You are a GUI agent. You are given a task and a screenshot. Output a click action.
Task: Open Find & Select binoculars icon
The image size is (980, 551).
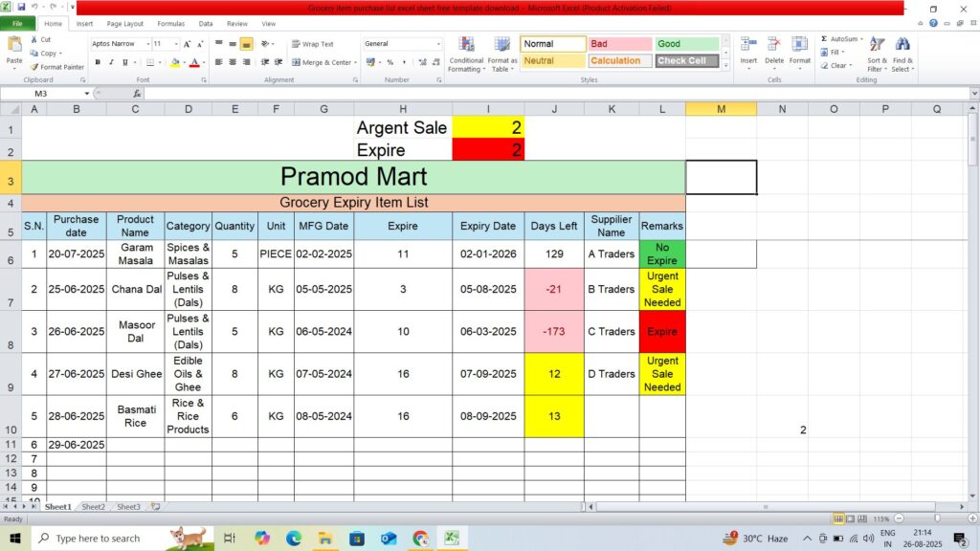902,45
